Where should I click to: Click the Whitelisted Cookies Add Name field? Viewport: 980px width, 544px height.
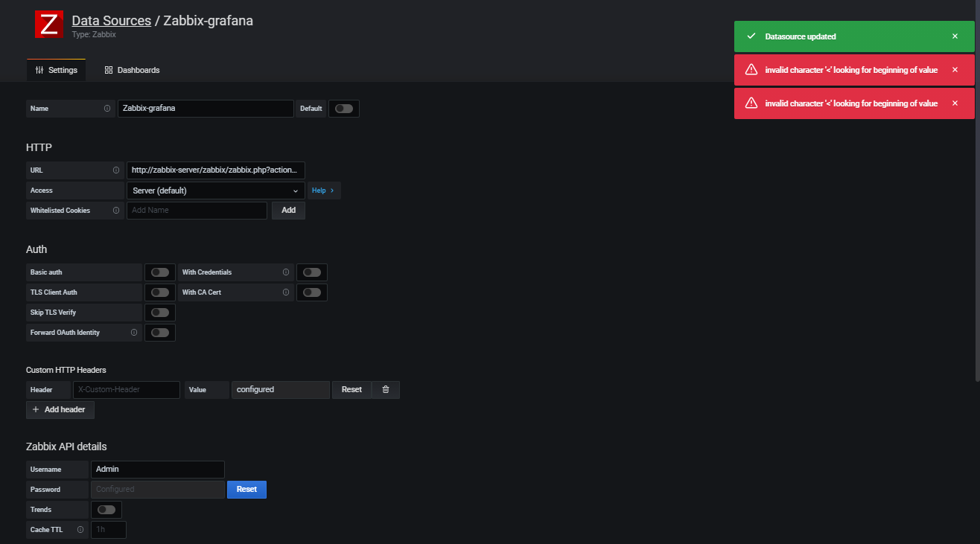pyautogui.click(x=197, y=211)
